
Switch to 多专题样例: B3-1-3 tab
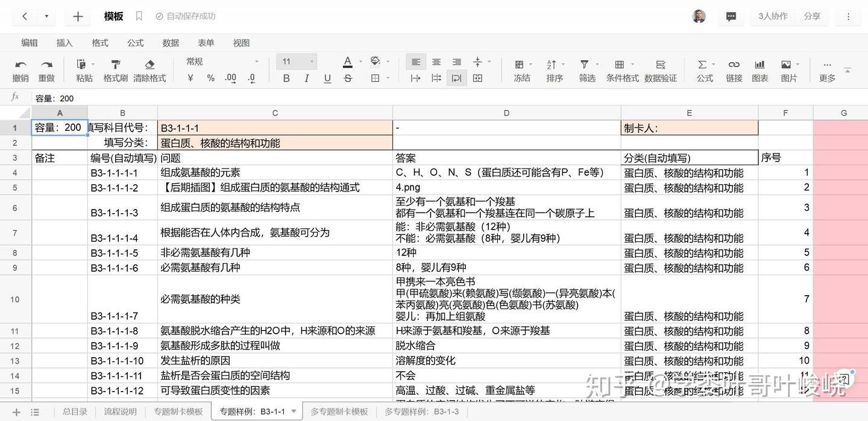point(421,412)
